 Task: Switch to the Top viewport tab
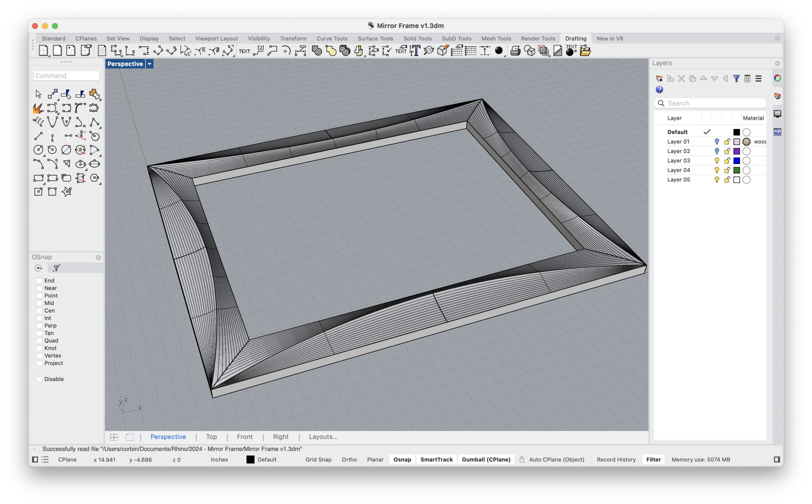point(211,437)
